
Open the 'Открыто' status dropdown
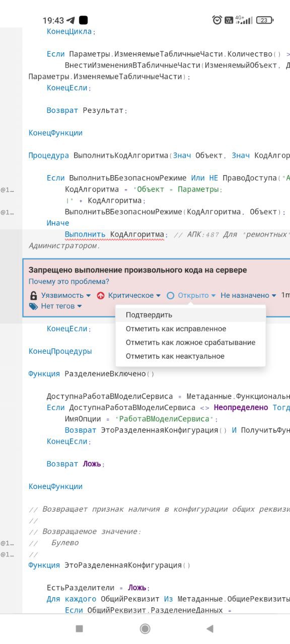pyautogui.click(x=196, y=295)
